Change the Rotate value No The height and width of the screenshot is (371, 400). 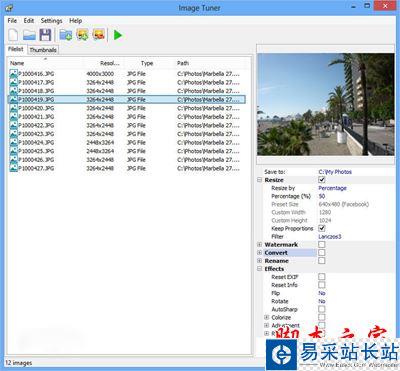(322, 301)
